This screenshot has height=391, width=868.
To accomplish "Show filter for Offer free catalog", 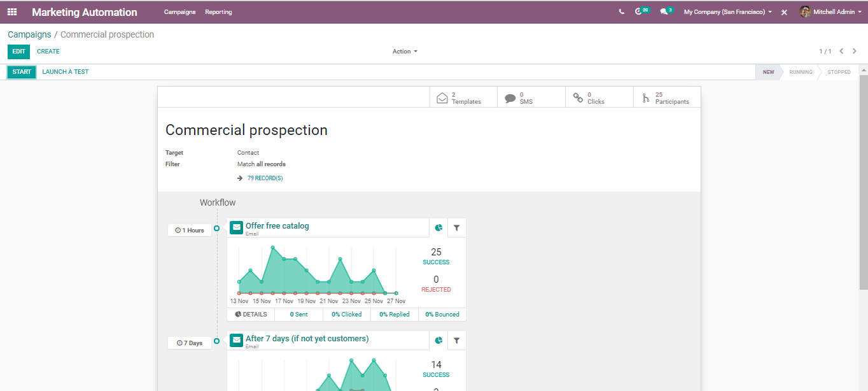I will coord(457,228).
